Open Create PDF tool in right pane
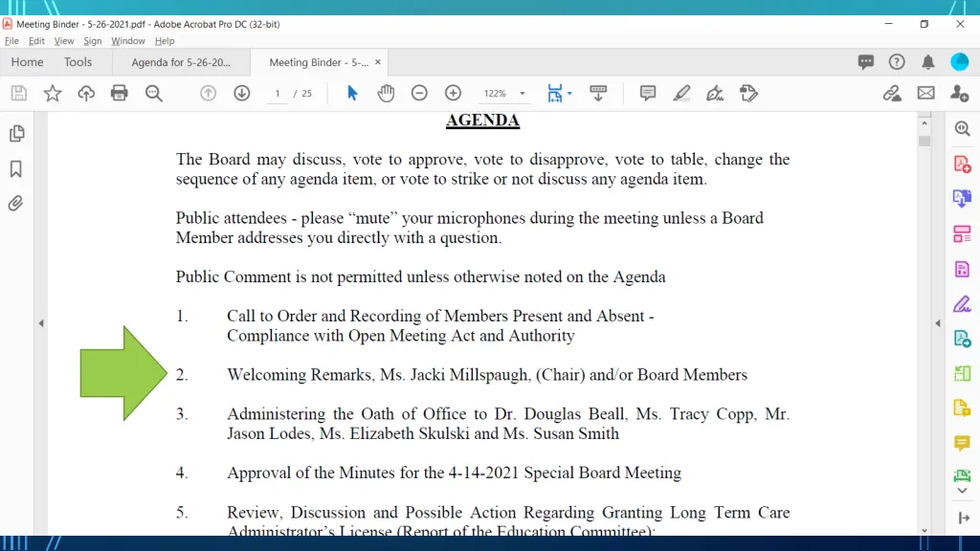This screenshot has height=551, width=980. (x=963, y=165)
